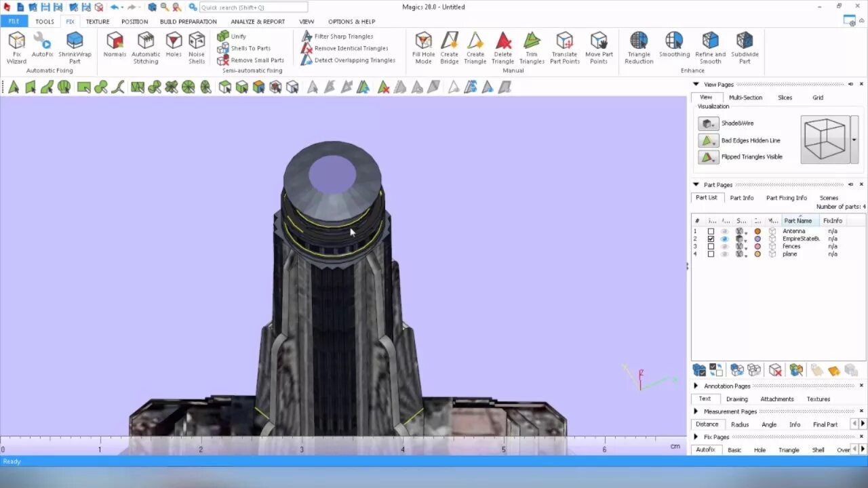Open the ShrinkWrap Part tool
The width and height of the screenshot is (868, 488).
pos(75,47)
